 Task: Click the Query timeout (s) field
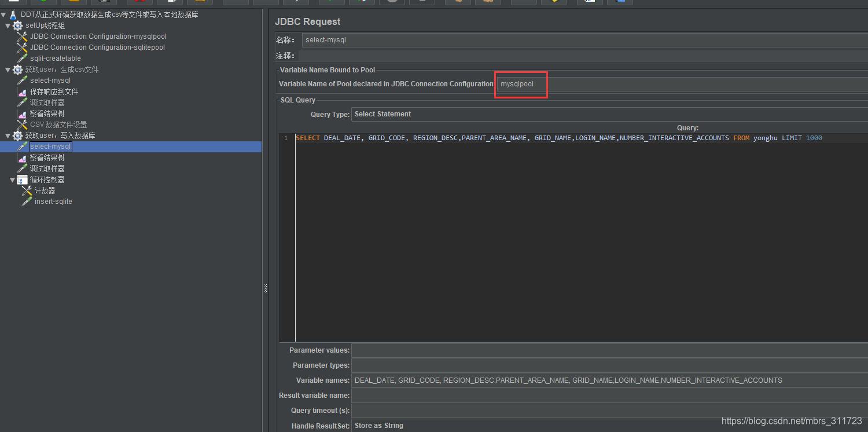[609, 411]
